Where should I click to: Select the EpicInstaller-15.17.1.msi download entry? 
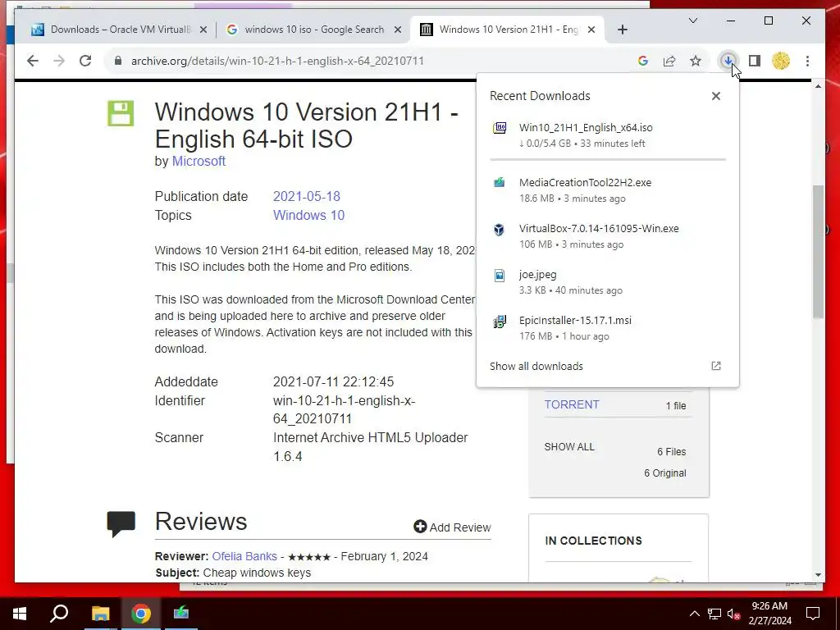pos(608,328)
